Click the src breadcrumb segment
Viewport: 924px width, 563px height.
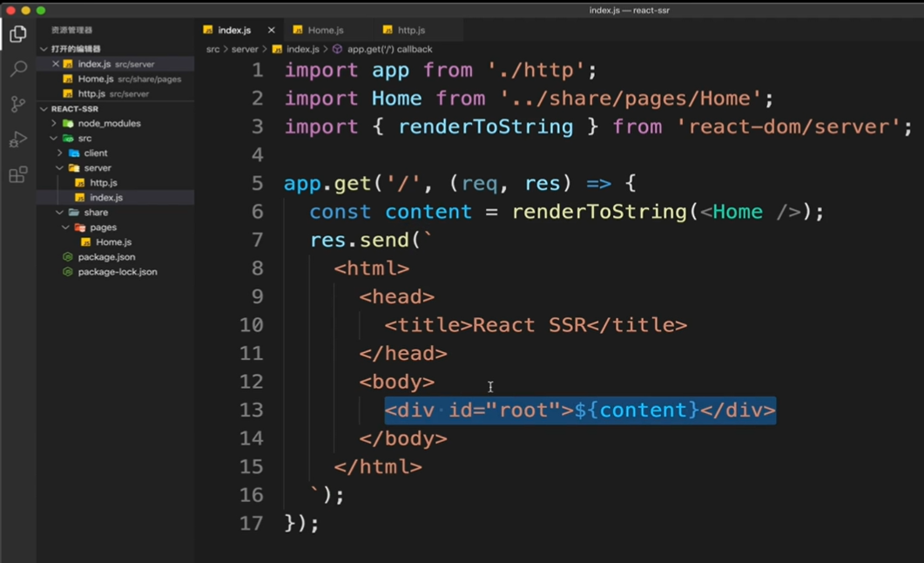(212, 49)
